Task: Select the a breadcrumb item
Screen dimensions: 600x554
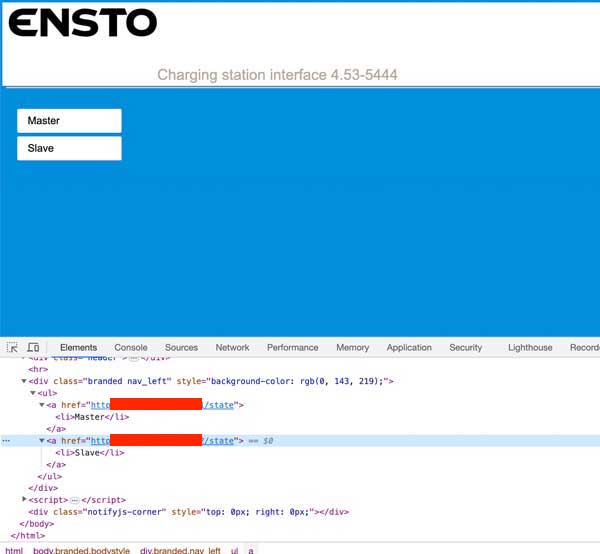Action: tap(251, 551)
